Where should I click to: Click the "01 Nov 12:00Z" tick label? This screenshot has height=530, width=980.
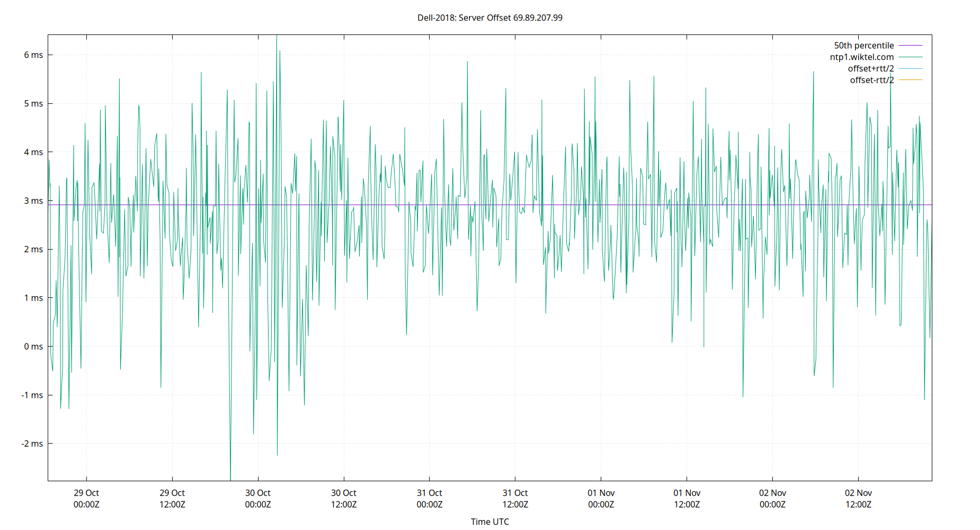tap(687, 498)
